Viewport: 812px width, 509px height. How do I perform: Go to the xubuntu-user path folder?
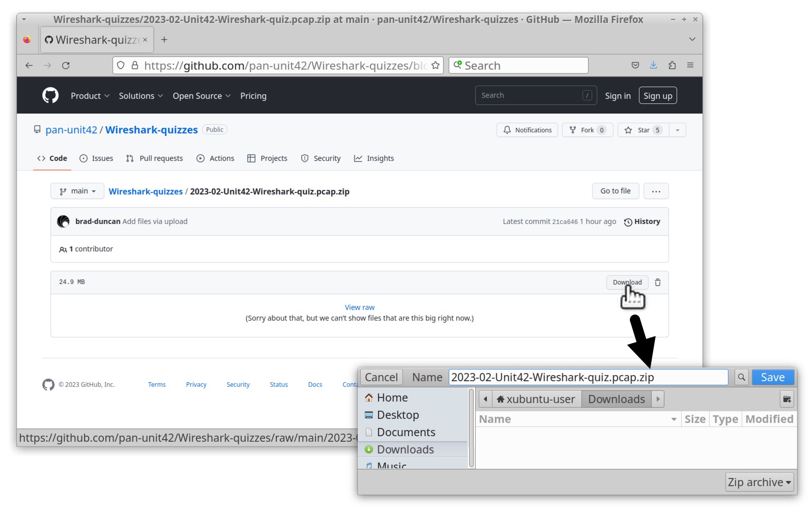[x=537, y=399]
